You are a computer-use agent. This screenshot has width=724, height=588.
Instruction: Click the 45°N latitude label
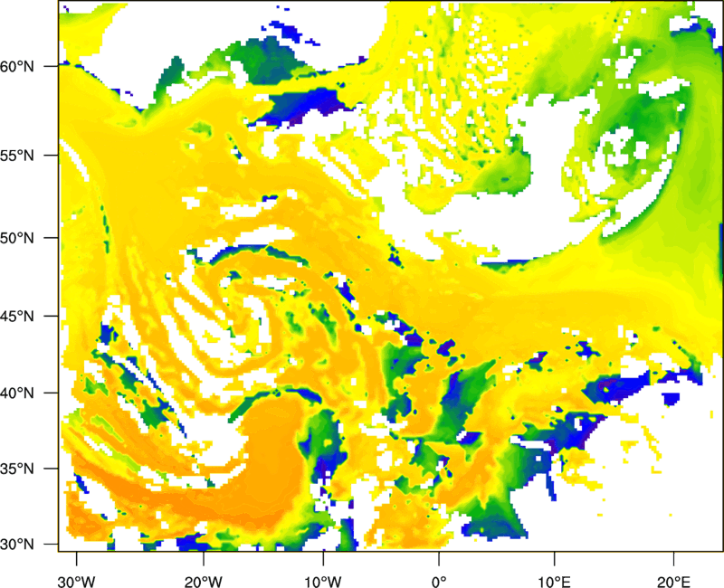[x=17, y=316]
